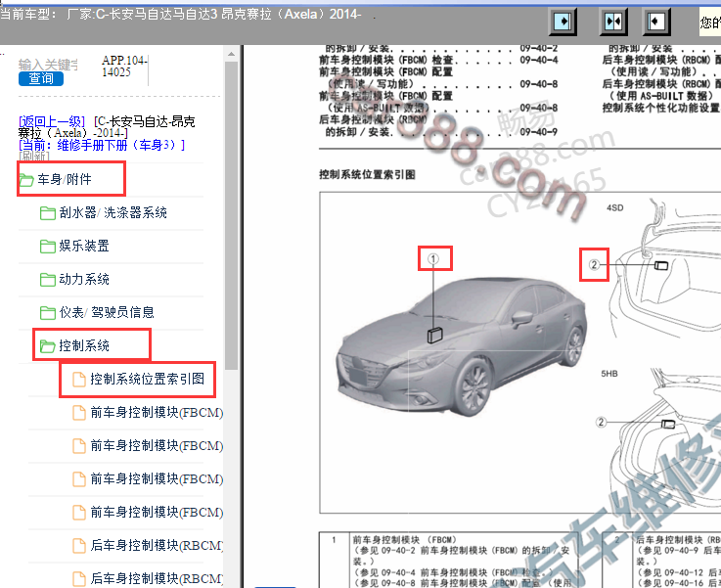Click the sidebar vertical scrollbar thumb
This screenshot has width=721, height=588.
coord(231,215)
